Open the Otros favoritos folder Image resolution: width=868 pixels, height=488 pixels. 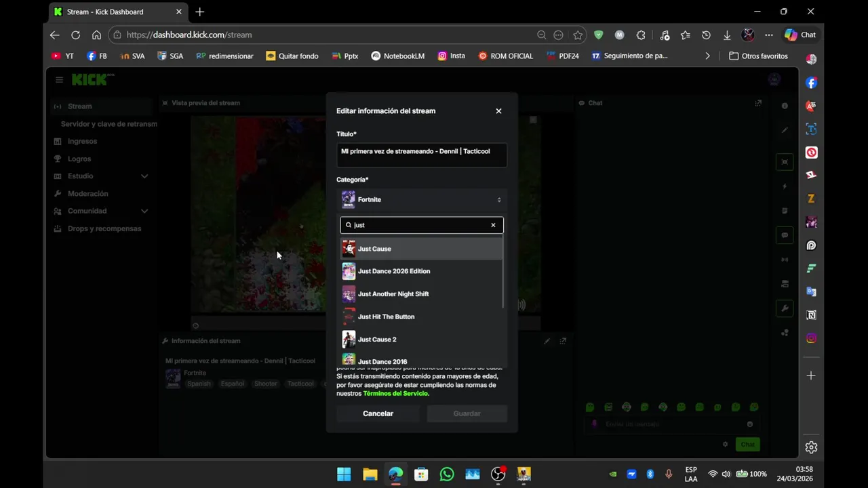758,56
